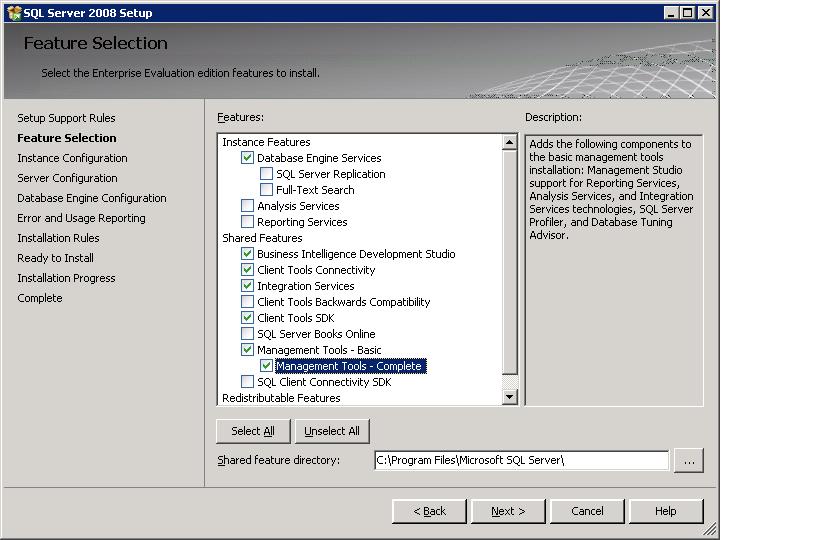Click the Shared feature directory path field
The image size is (840, 540).
522,460
